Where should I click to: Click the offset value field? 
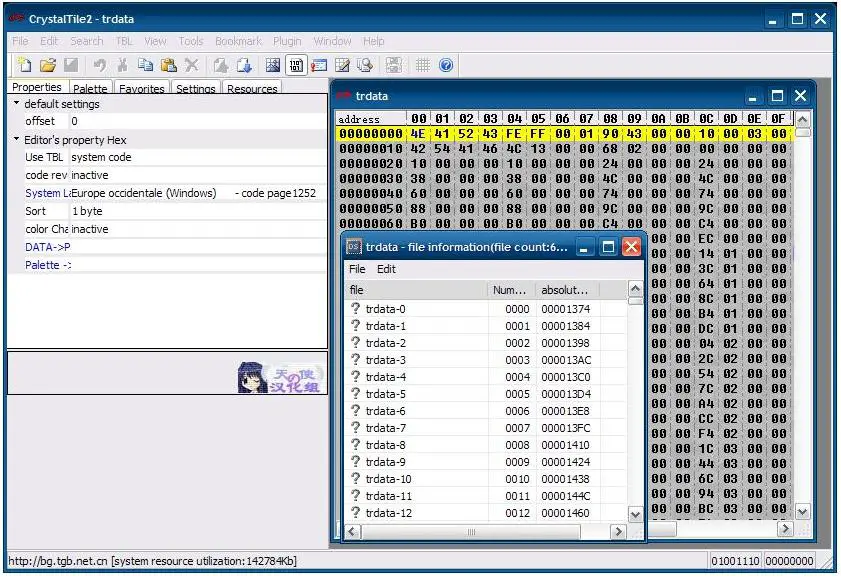197,121
